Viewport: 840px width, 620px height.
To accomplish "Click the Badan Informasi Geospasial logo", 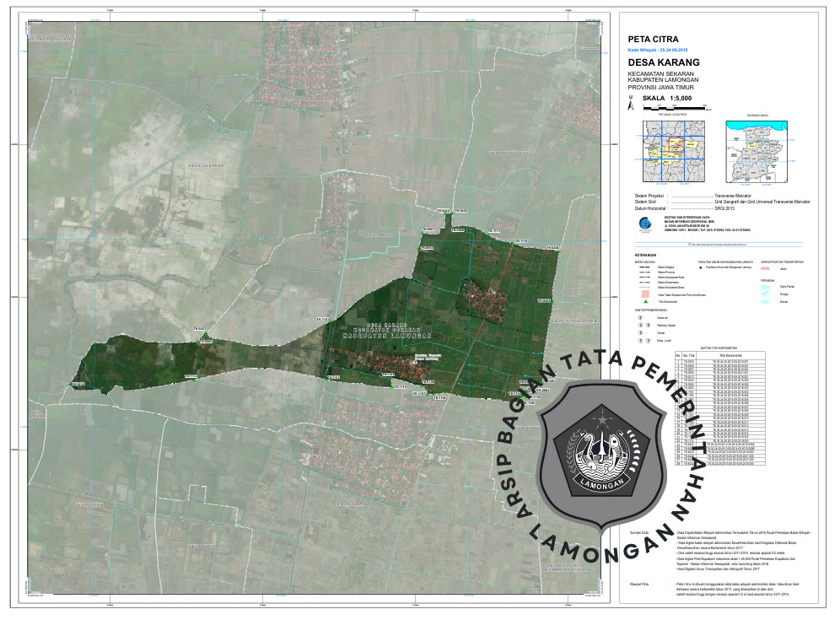I will tap(645, 224).
